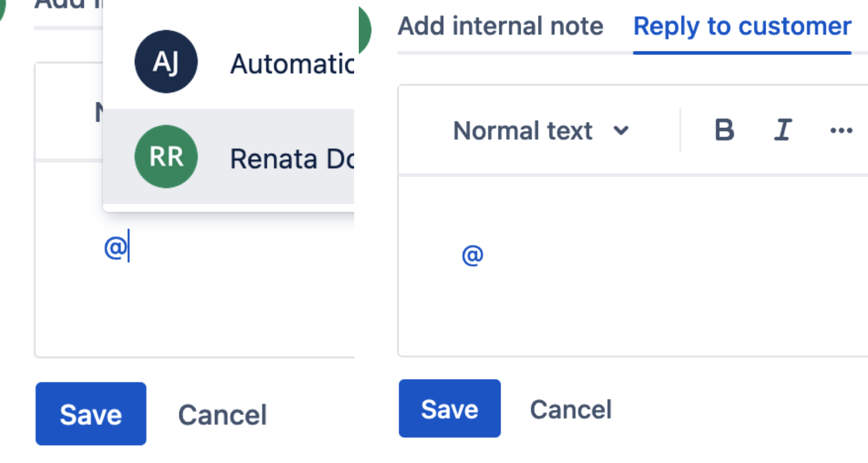
Task: Click the partial green avatar beside Add internal note
Action: coord(365,29)
